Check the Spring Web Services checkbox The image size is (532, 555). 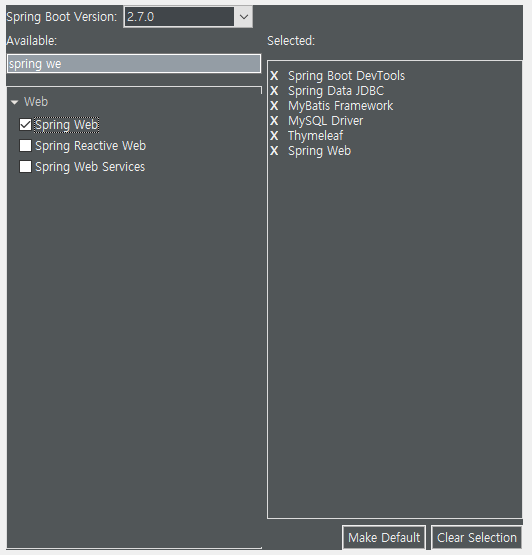pos(25,166)
